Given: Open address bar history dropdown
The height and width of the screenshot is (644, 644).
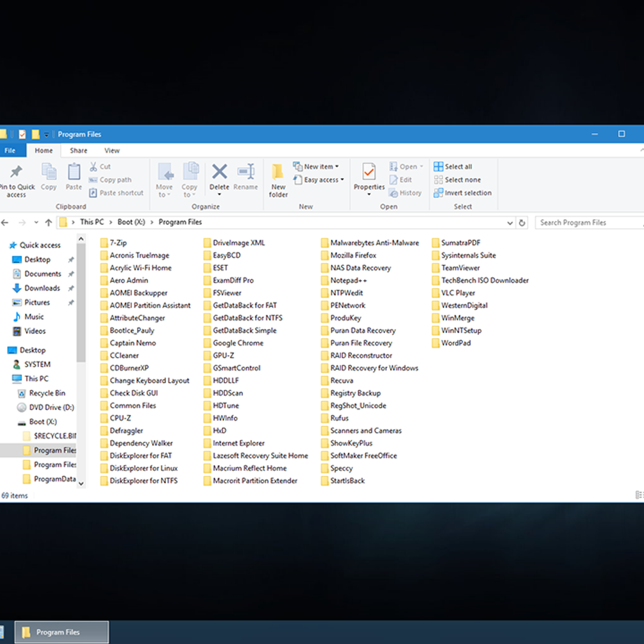Looking at the screenshot, I should coord(510,223).
